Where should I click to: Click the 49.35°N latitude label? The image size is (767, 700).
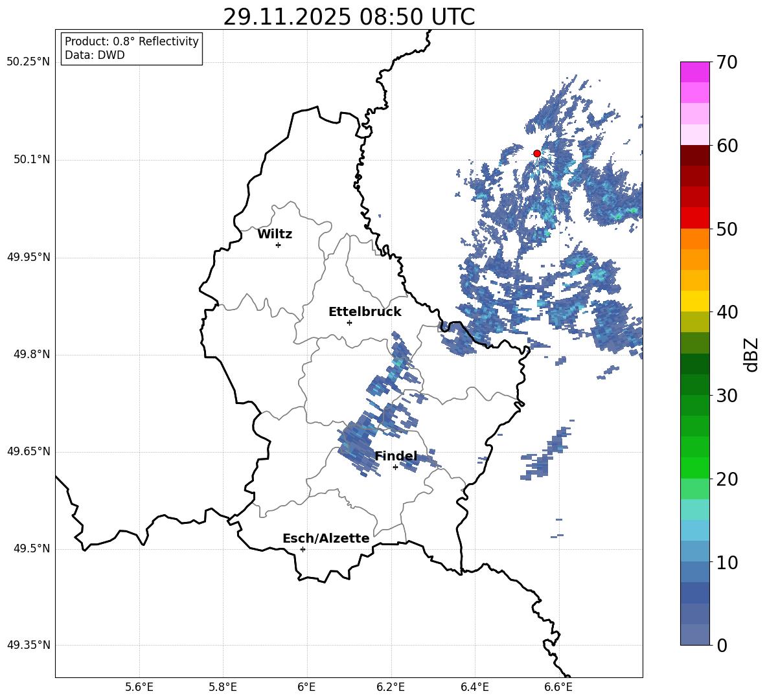[28, 645]
